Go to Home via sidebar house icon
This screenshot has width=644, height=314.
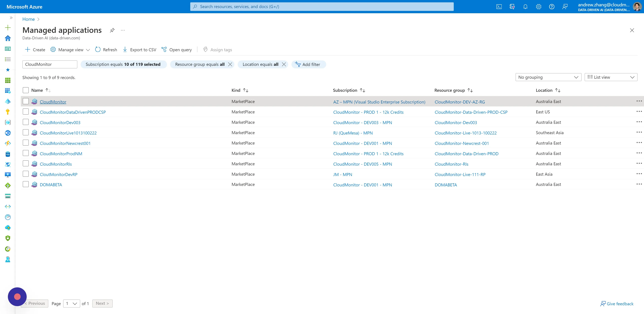point(8,38)
